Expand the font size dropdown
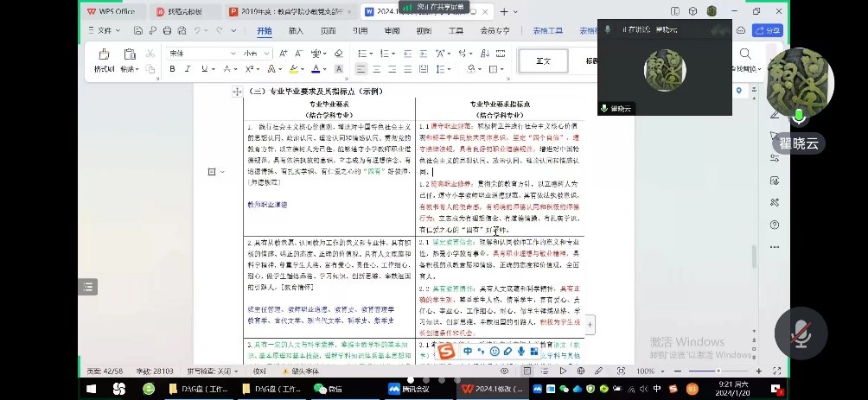Viewport: 868px width, 400px height. (267, 54)
